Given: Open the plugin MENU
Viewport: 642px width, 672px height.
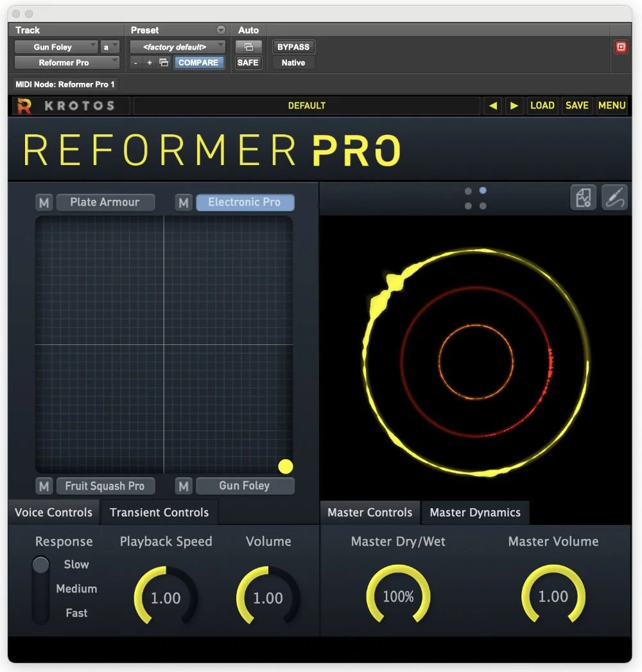Looking at the screenshot, I should (x=612, y=105).
